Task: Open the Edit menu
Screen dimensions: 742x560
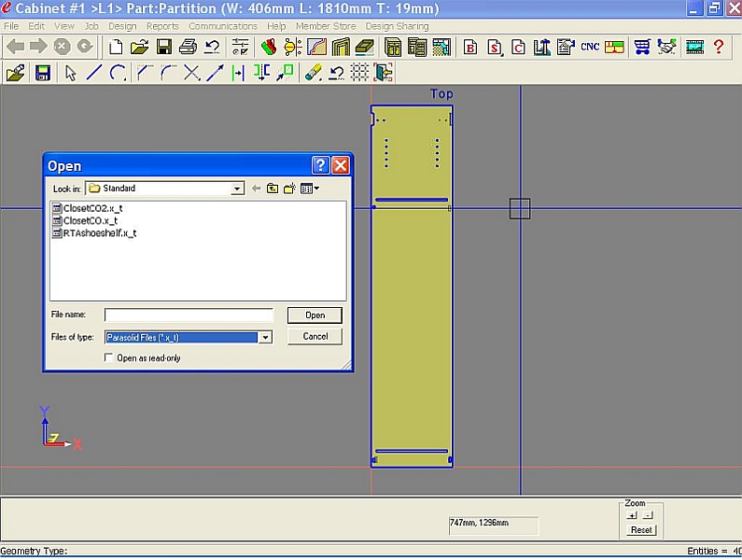Action: [x=36, y=26]
